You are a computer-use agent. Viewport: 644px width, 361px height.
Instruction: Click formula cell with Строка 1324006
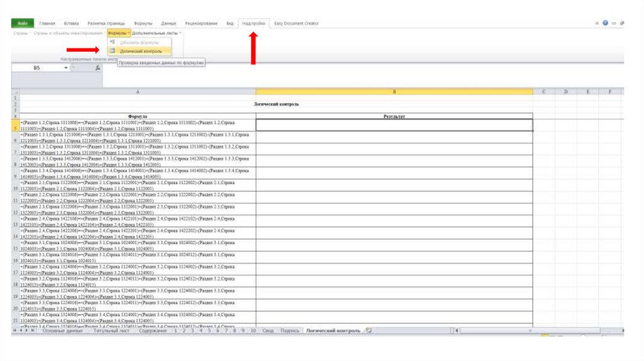coord(138,318)
